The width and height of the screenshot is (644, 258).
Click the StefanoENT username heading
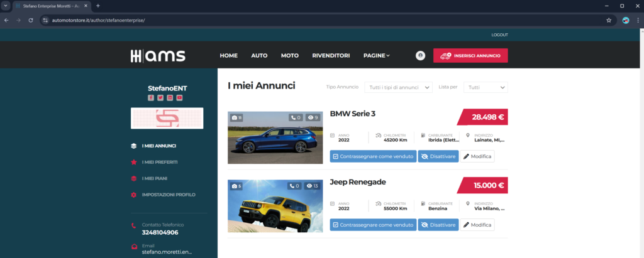(x=167, y=88)
